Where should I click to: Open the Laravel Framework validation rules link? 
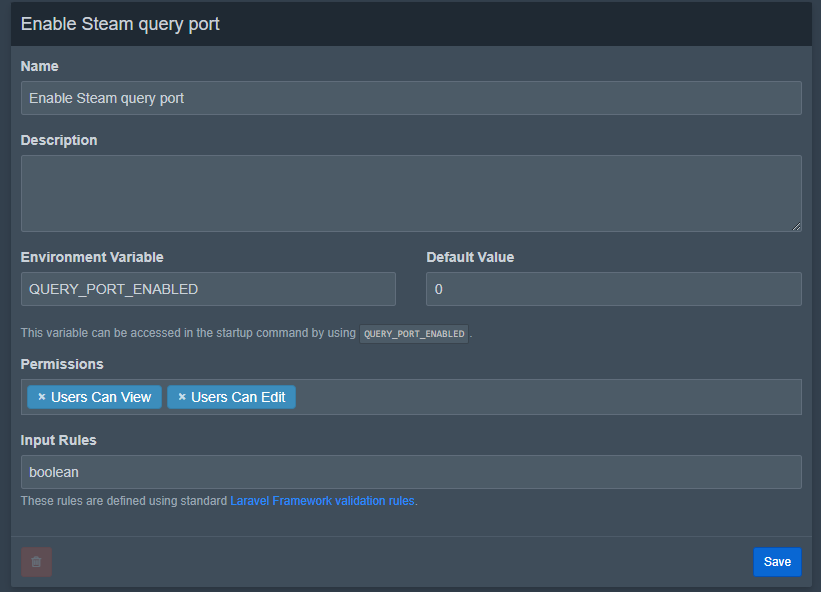(322, 500)
